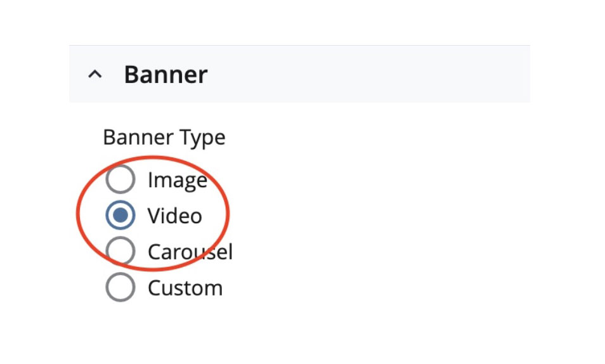Click the blue dot inside the Video radio

point(120,216)
